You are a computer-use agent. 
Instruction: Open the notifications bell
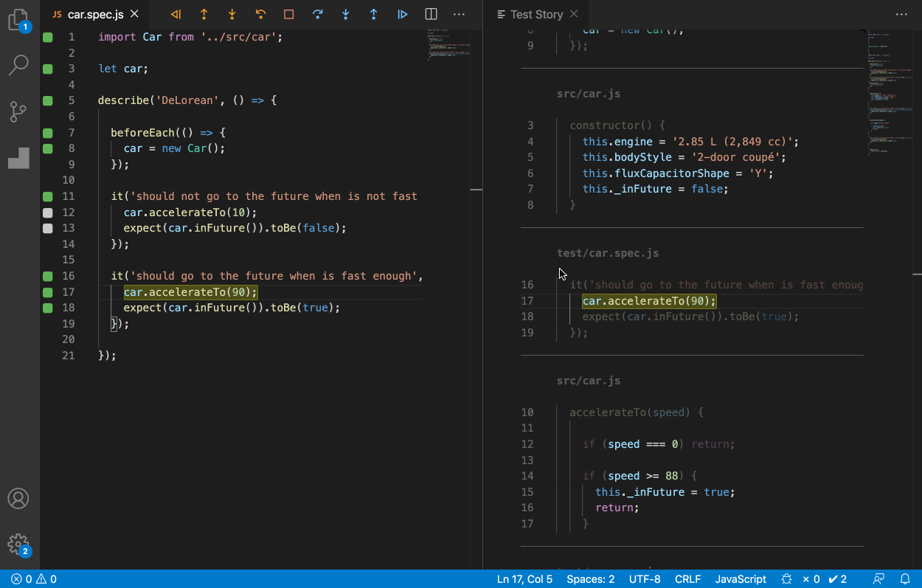pyautogui.click(x=905, y=579)
